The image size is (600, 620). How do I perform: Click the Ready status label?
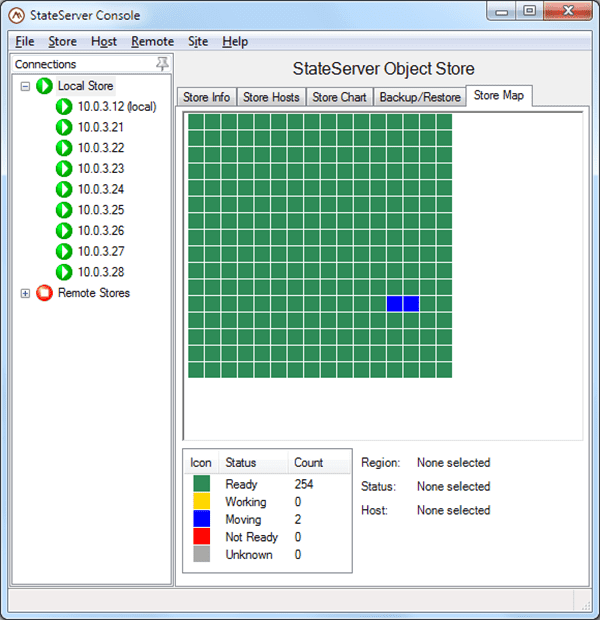(x=241, y=484)
